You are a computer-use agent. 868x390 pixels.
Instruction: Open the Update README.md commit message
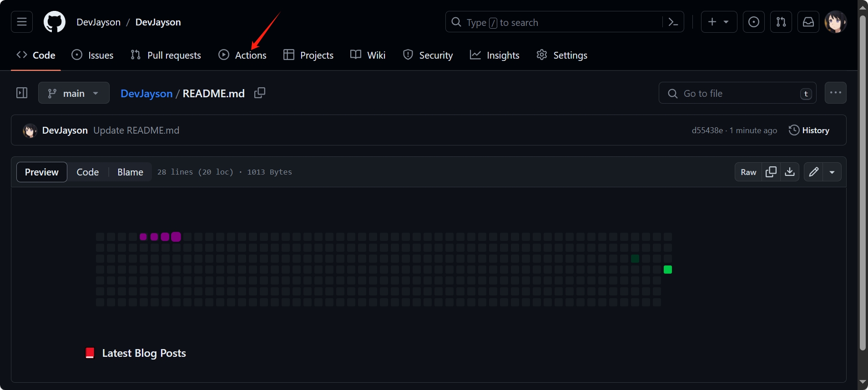pos(136,130)
